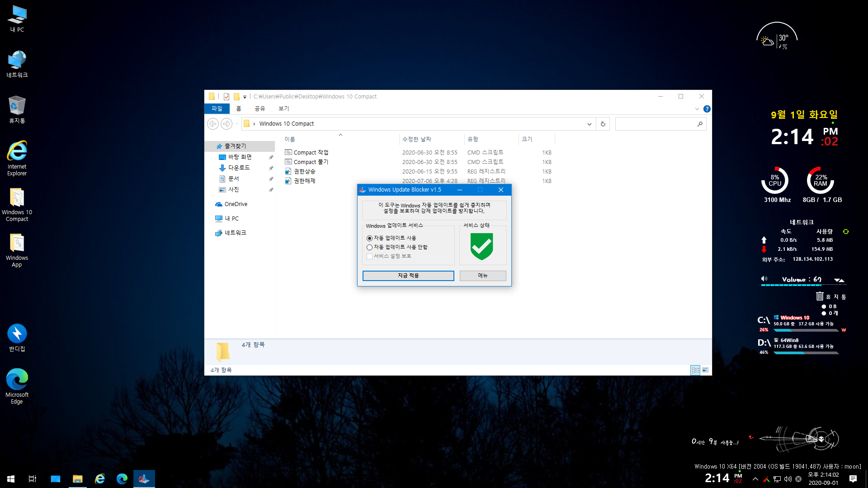This screenshot has width=868, height=488.
Task: Expand the volume widget arrow
Action: (x=839, y=280)
